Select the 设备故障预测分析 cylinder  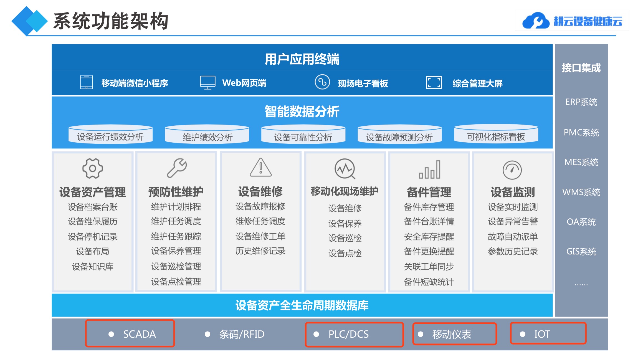click(399, 134)
